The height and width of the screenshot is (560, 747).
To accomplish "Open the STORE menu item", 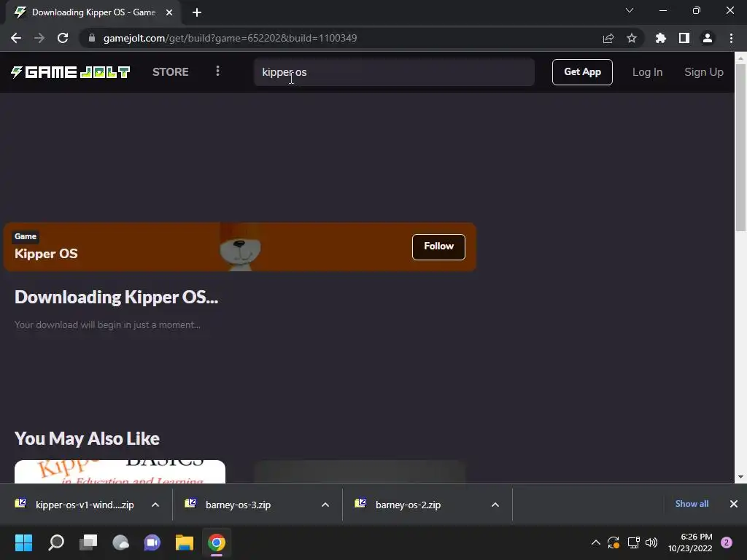I will coord(171,72).
